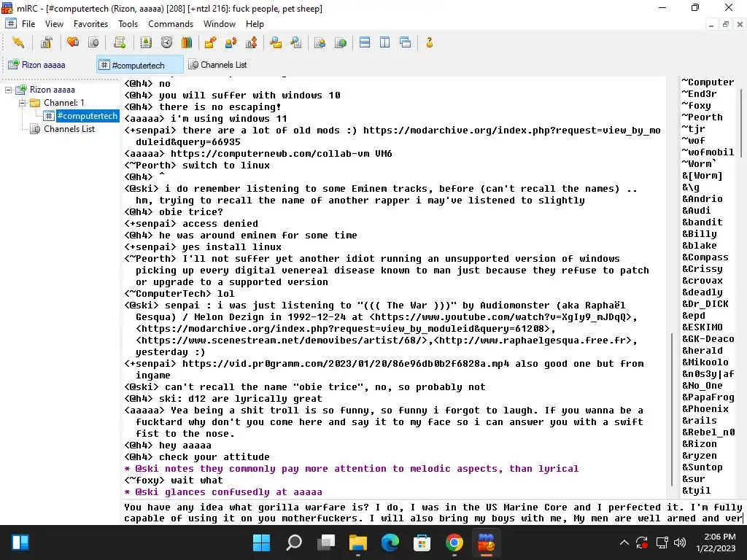The image size is (747, 560).
Task: Click in the message input box
Action: 433,513
